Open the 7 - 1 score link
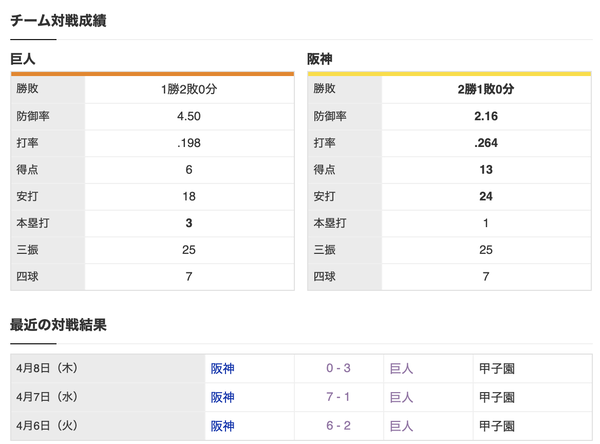This screenshot has height=444, width=600. pyautogui.click(x=338, y=397)
